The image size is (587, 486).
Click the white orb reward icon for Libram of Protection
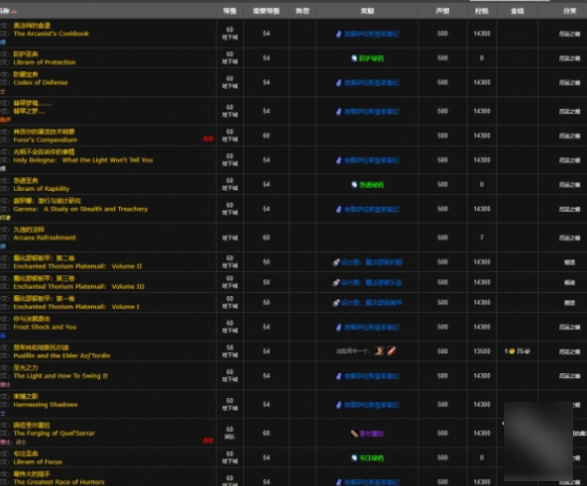[x=354, y=58]
